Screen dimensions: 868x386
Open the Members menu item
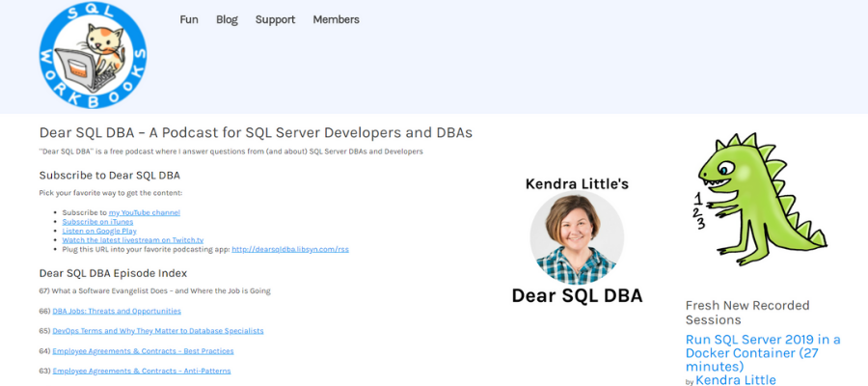coord(336,19)
